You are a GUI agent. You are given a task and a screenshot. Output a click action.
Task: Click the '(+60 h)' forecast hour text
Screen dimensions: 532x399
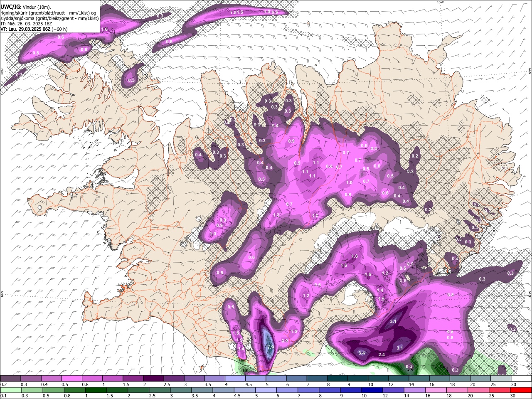tap(59, 29)
